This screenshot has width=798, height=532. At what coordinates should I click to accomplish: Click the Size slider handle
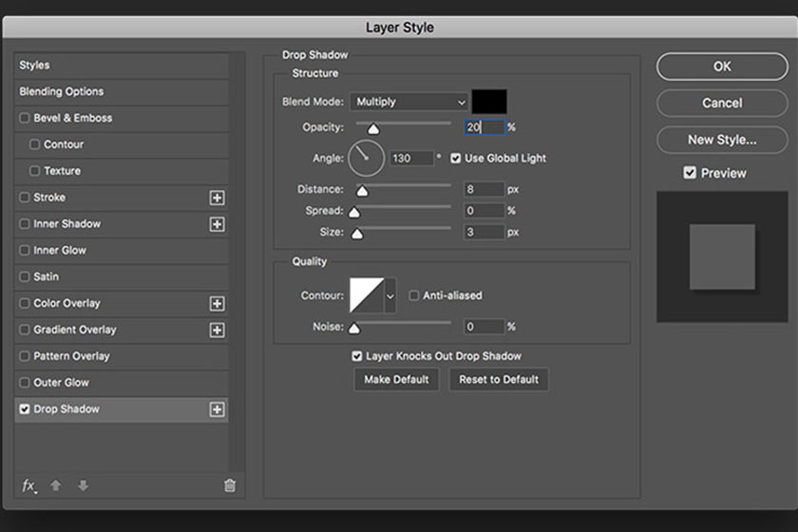click(x=357, y=235)
